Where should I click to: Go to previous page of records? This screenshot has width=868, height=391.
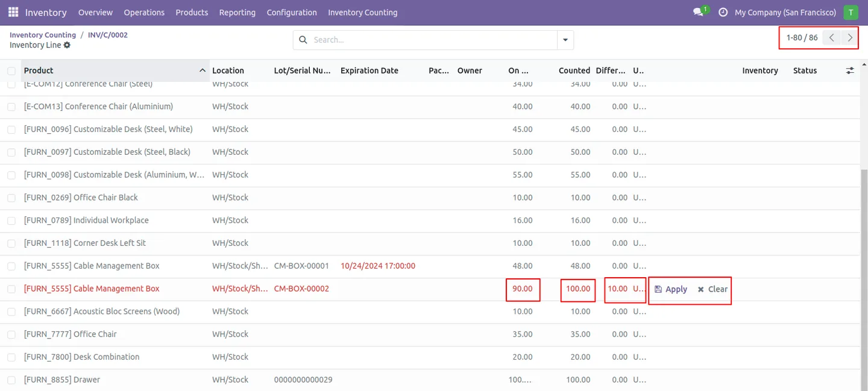(832, 37)
